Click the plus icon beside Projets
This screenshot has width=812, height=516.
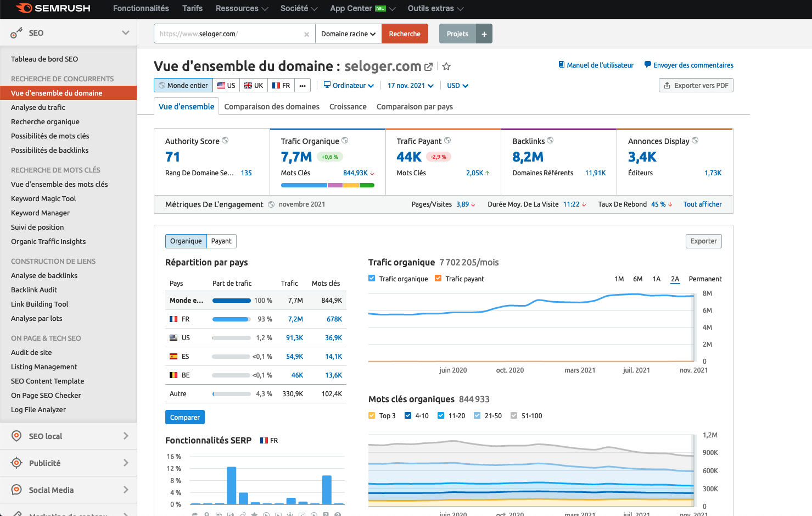(x=484, y=34)
